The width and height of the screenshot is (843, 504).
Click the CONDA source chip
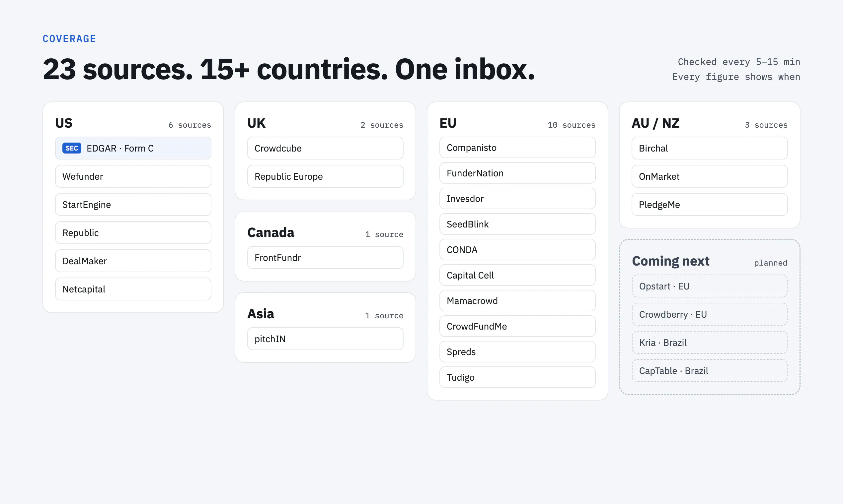pos(517,250)
